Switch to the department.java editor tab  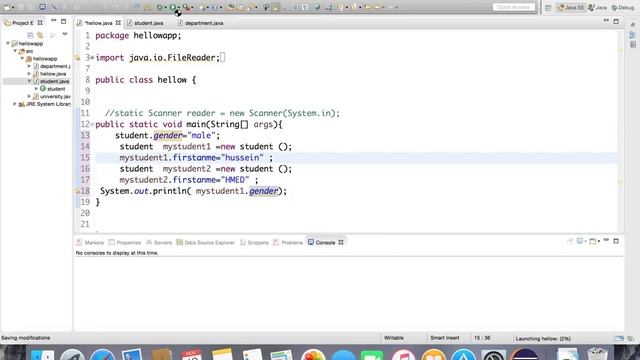(200, 23)
